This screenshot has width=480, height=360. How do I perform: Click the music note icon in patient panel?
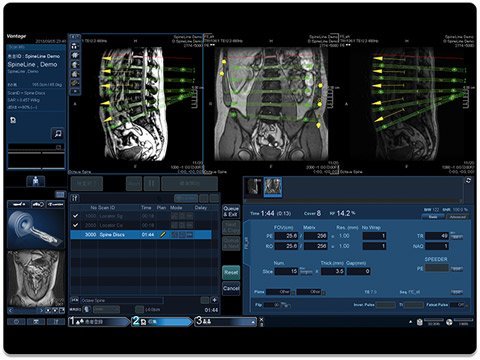point(58,134)
